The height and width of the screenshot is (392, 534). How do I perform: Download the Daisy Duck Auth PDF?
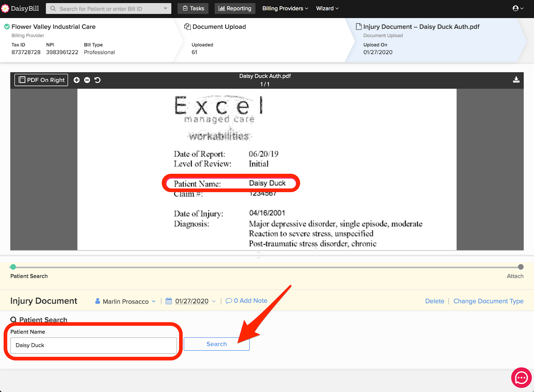coord(516,80)
